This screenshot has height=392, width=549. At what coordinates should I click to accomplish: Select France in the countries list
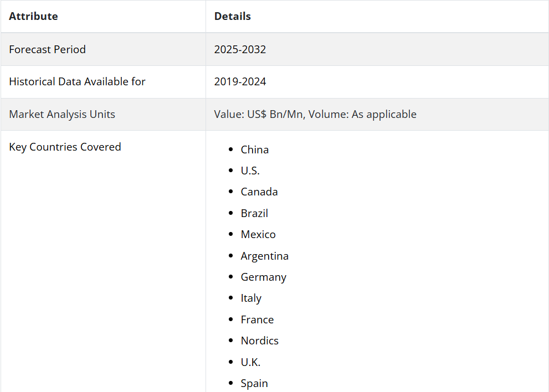point(258,319)
